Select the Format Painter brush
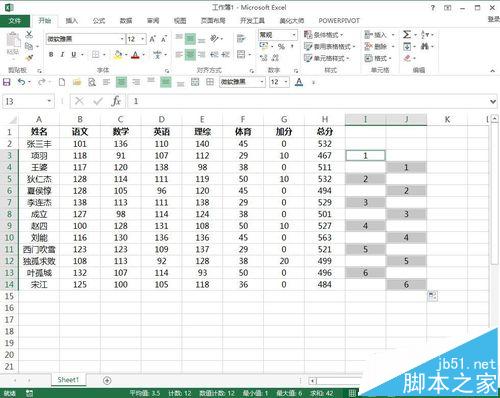This screenshot has width=500, height=398. point(29,58)
